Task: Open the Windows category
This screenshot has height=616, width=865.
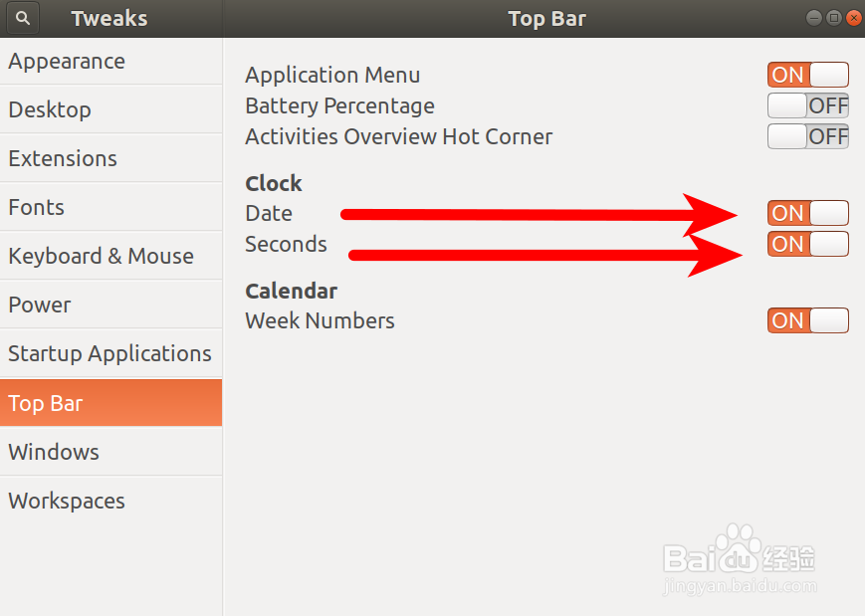Action: 110,452
